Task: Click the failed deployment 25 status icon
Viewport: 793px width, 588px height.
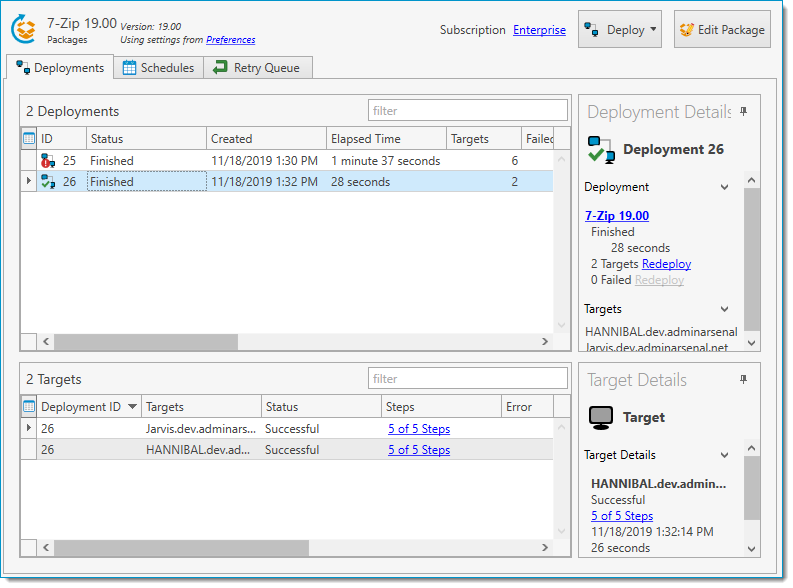Action: 47,161
